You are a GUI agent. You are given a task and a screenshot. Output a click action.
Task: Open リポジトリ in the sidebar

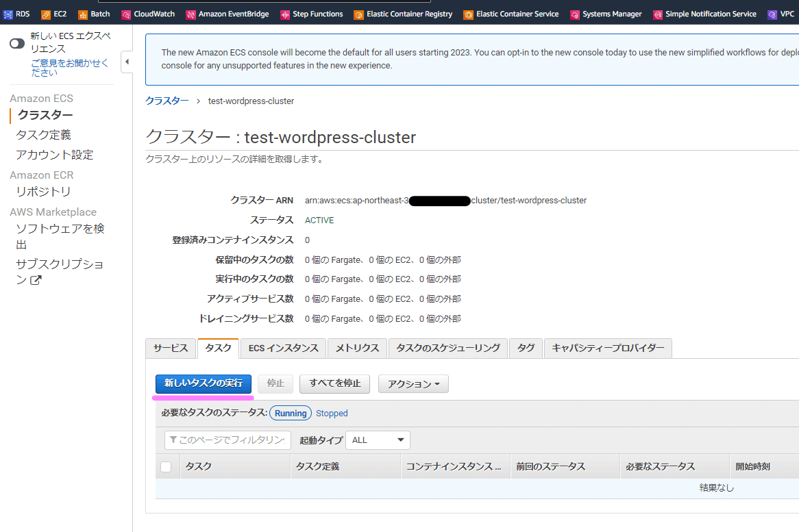pos(43,192)
